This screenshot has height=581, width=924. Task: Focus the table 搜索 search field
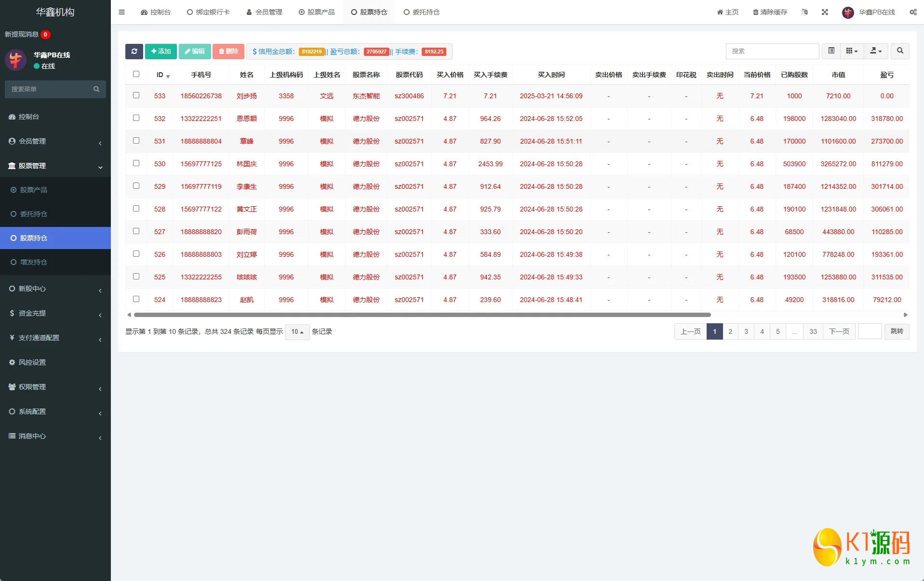tap(772, 51)
